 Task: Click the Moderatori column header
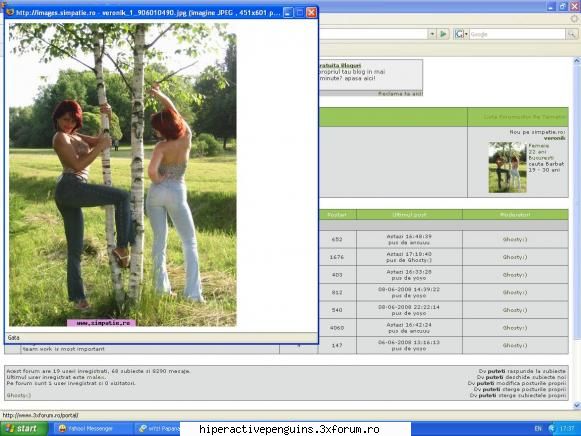point(515,214)
